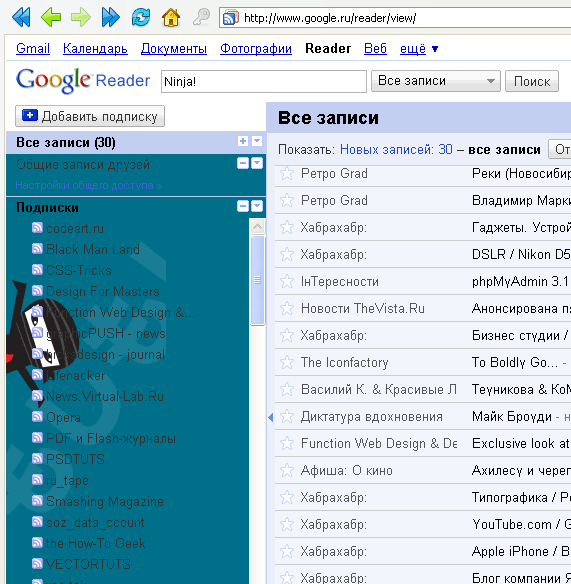Click the sidebar collapse arrow by entry list
This screenshot has width=571, height=584.
pyautogui.click(x=271, y=417)
